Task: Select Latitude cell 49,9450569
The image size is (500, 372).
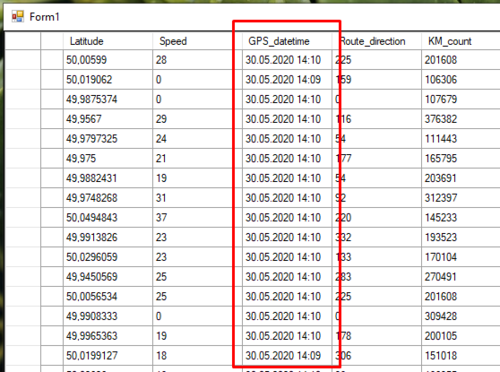Action: pos(108,277)
